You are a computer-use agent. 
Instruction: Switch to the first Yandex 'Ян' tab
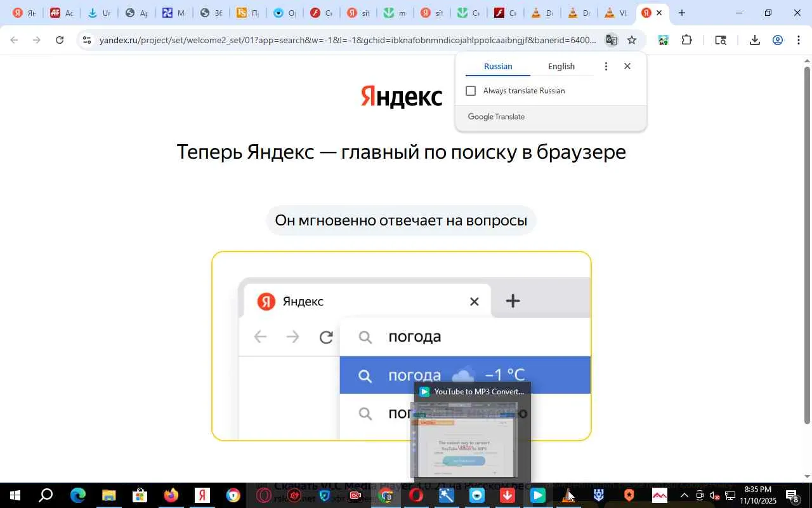click(24, 13)
